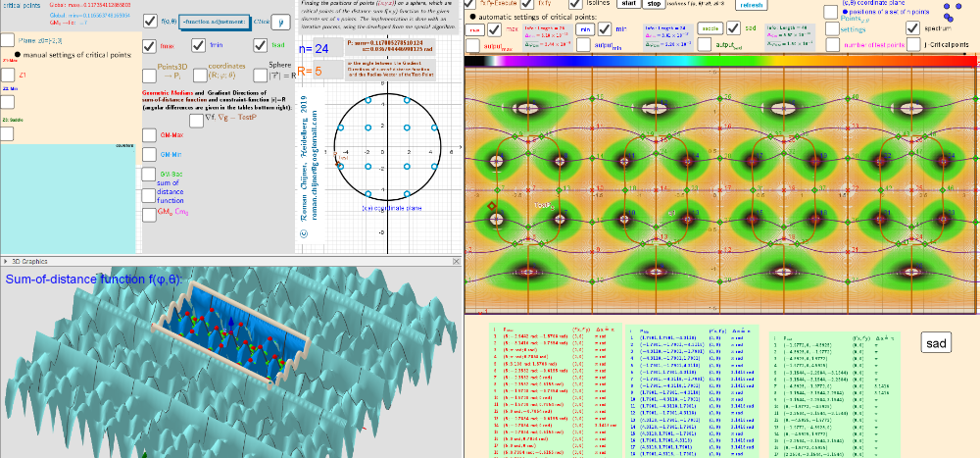Enable the output max checkbox

(x=473, y=46)
